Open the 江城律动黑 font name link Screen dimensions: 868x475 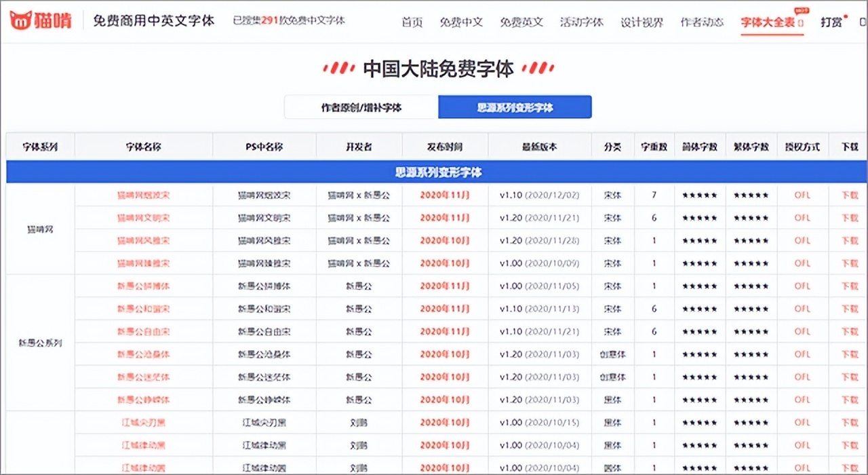click(x=143, y=445)
